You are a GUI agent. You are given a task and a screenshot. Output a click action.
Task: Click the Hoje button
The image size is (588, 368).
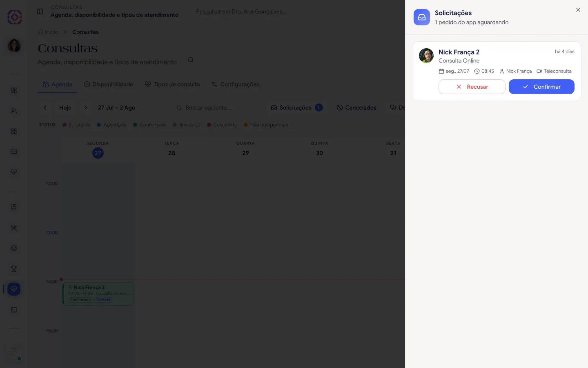click(65, 108)
